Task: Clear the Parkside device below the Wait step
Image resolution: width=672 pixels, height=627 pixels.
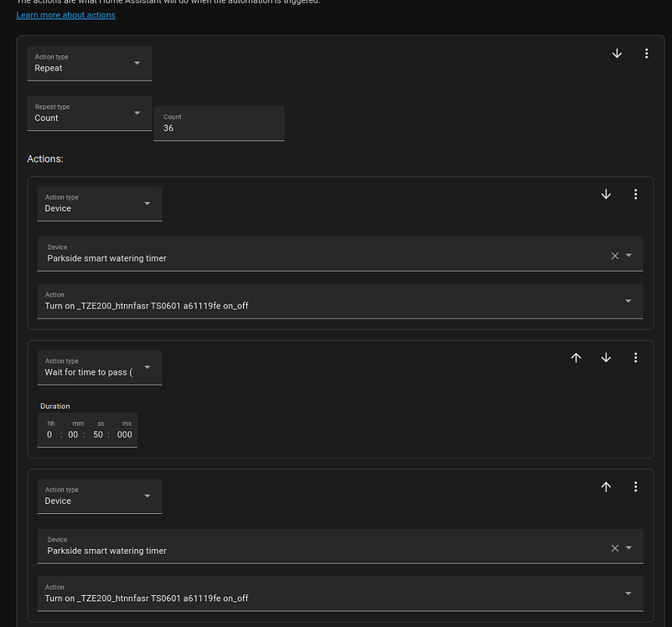Action: pyautogui.click(x=615, y=548)
